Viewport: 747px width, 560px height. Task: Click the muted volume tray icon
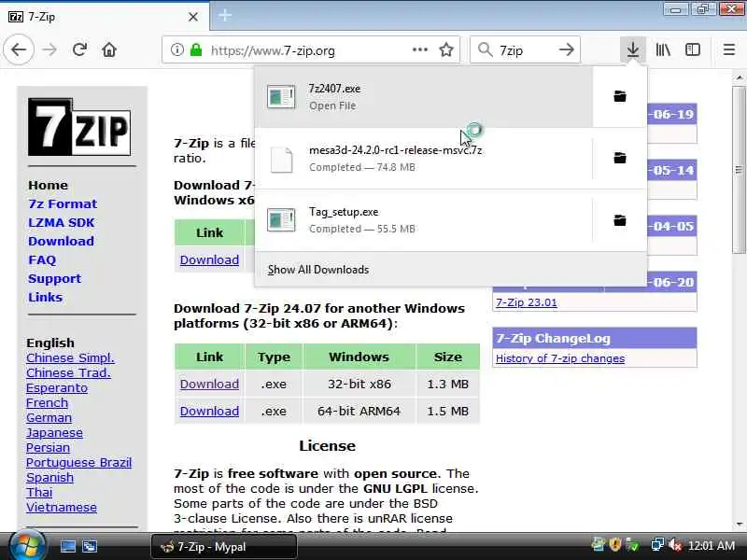pos(675,545)
